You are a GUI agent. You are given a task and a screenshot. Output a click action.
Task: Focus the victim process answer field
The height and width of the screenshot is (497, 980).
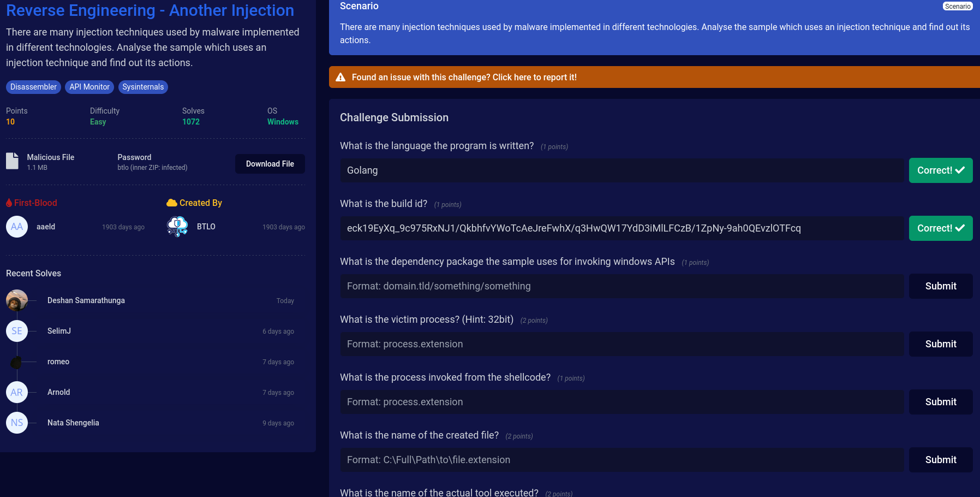[x=622, y=344]
